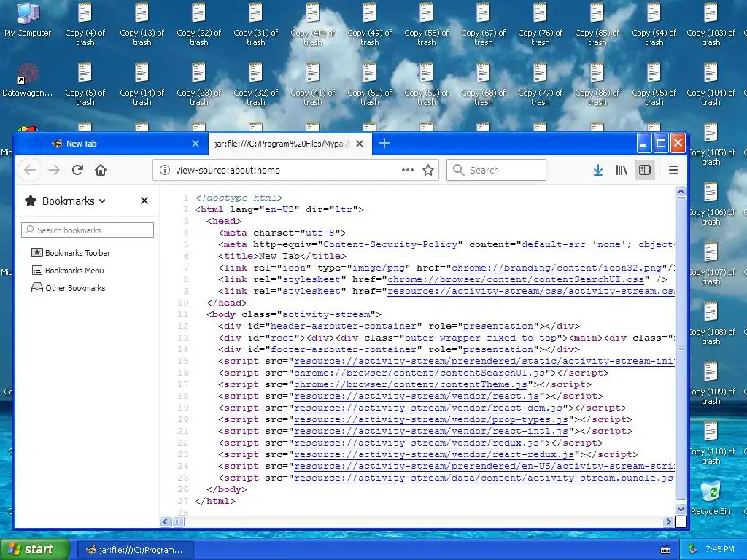Close the jar:file tab
This screenshot has width=747, height=560.
pos(360,144)
